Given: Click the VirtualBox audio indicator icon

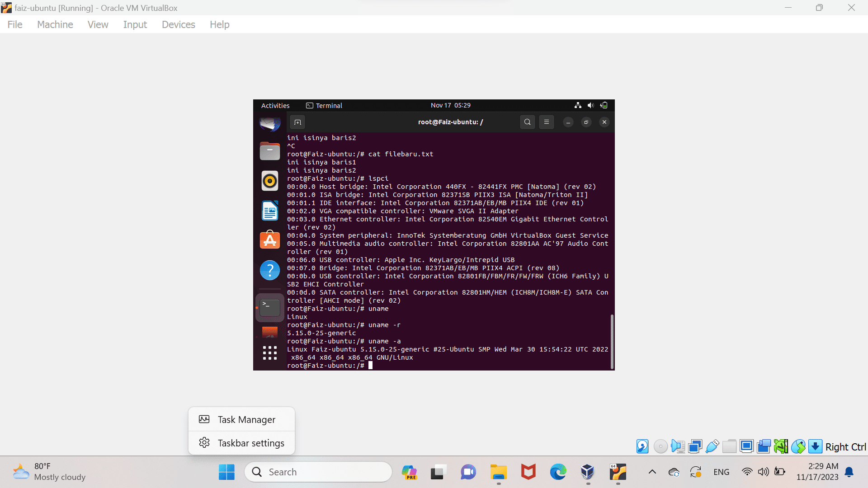Looking at the screenshot, I should point(678,446).
